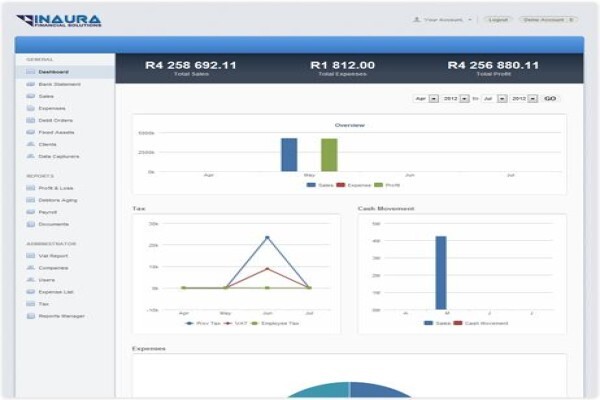Click the GO button
Image resolution: width=600 pixels, height=400 pixels.
[x=550, y=99]
